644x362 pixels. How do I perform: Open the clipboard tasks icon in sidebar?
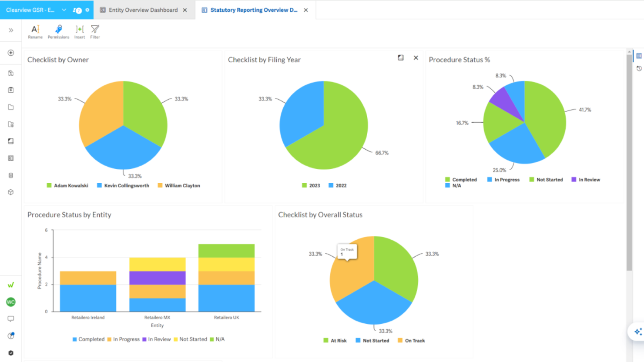[x=11, y=90]
